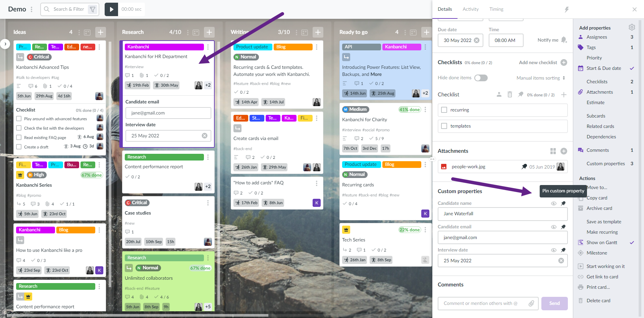Open options for Kanbanchi for HR Department card
This screenshot has height=318, width=644.
point(208,47)
